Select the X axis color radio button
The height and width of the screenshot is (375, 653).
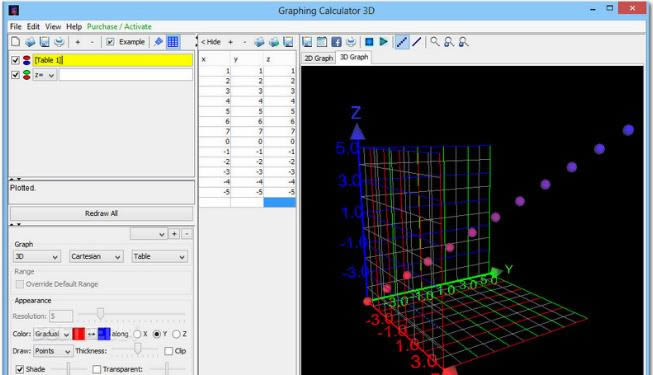137,334
